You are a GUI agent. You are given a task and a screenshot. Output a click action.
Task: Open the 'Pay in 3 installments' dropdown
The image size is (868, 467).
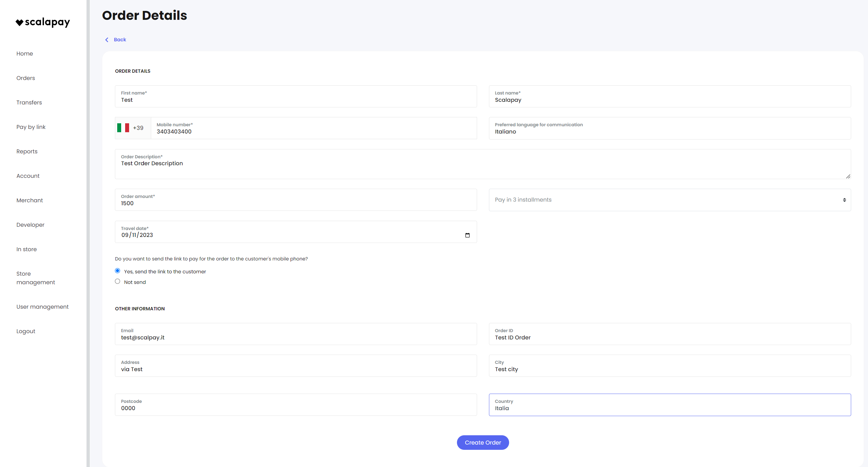[x=669, y=200]
